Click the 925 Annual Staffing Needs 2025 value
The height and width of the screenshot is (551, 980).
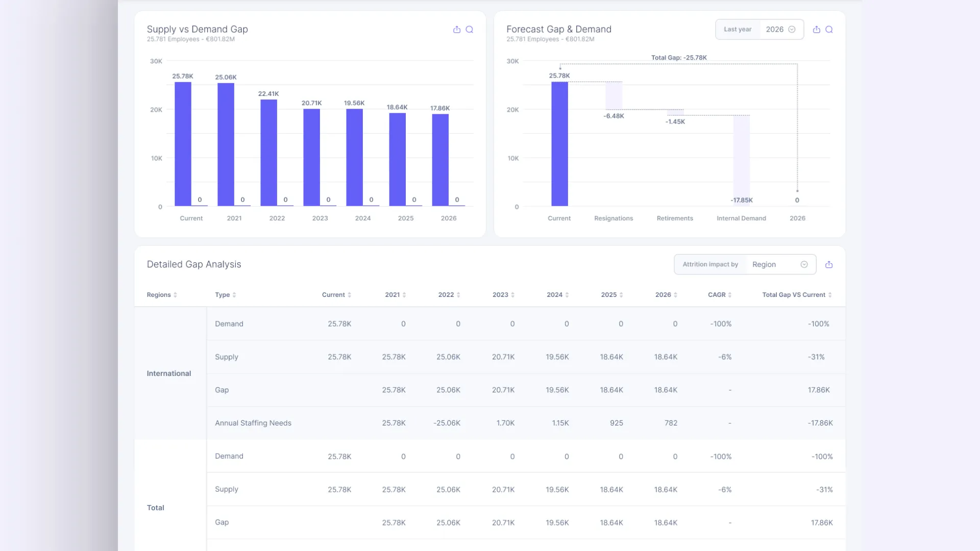[x=617, y=423]
